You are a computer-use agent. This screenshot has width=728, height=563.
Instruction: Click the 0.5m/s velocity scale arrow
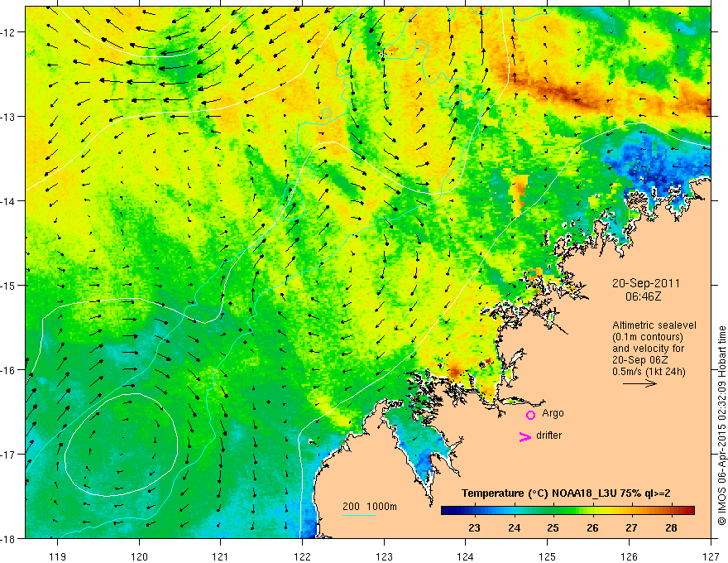point(639,383)
